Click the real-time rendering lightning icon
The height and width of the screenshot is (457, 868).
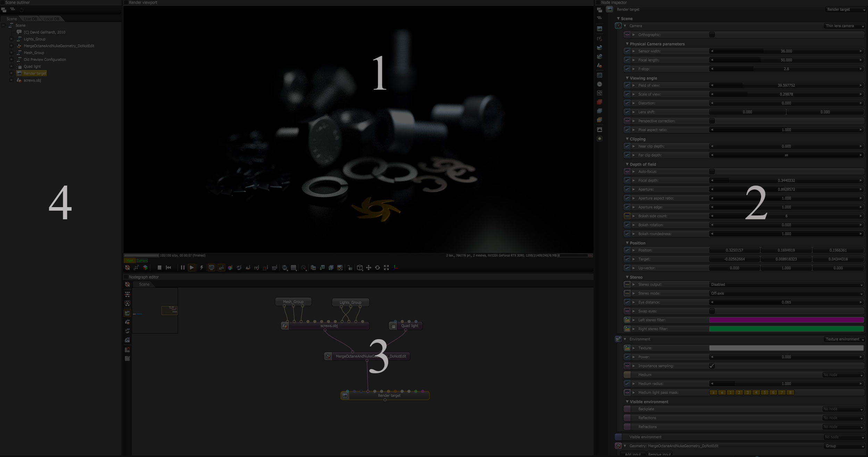(x=201, y=268)
